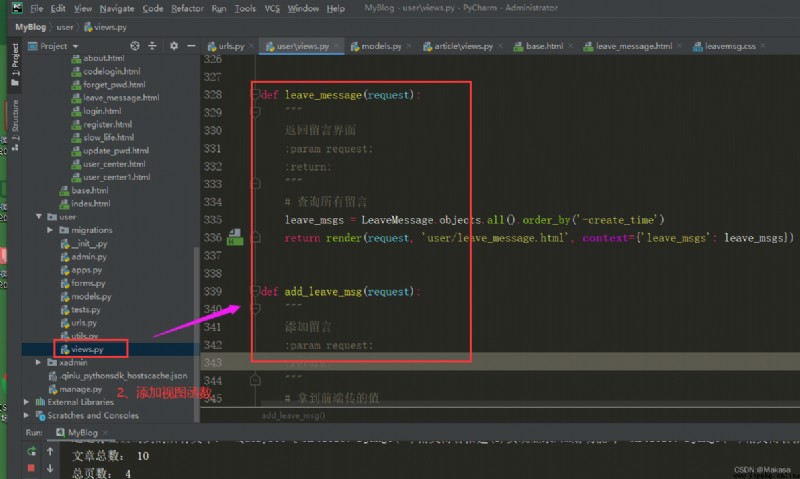Click MyBlog in the breadcrumb bar
800x479 pixels.
click(30, 27)
